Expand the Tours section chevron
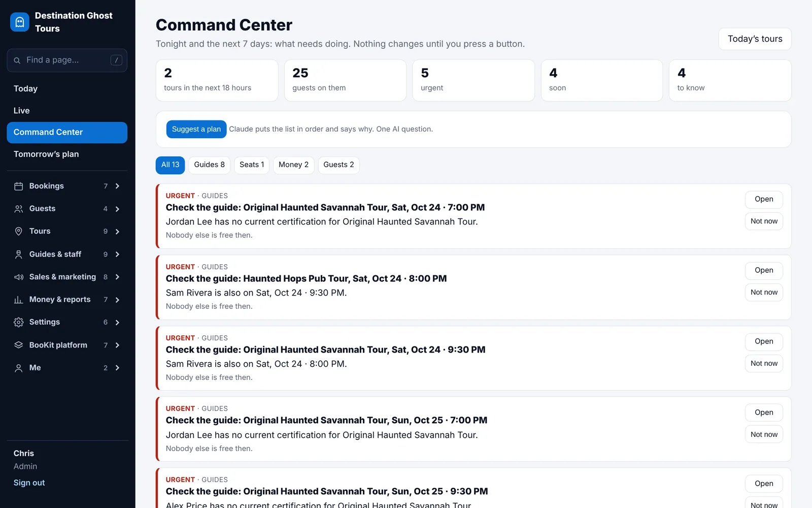 [117, 232]
